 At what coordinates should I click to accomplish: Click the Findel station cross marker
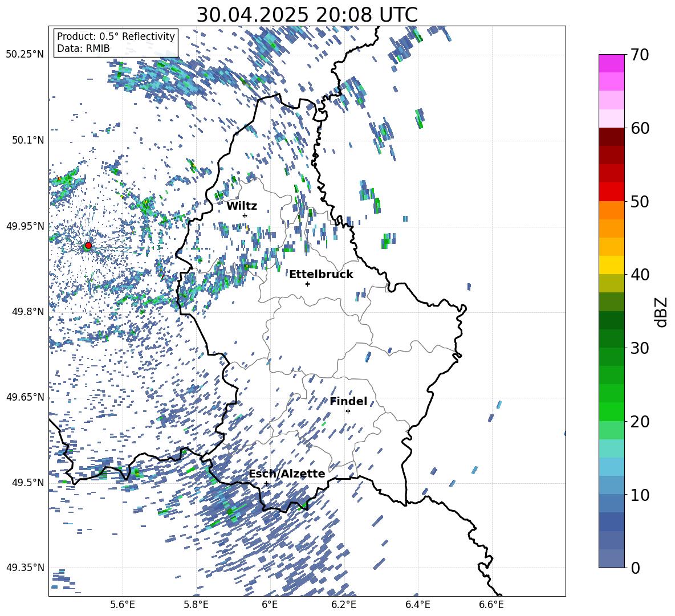click(348, 411)
